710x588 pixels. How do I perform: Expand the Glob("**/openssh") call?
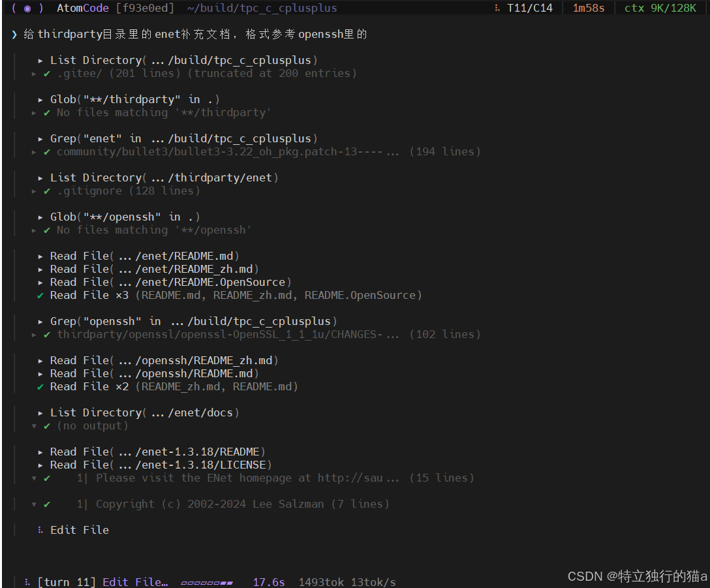pyautogui.click(x=40, y=217)
